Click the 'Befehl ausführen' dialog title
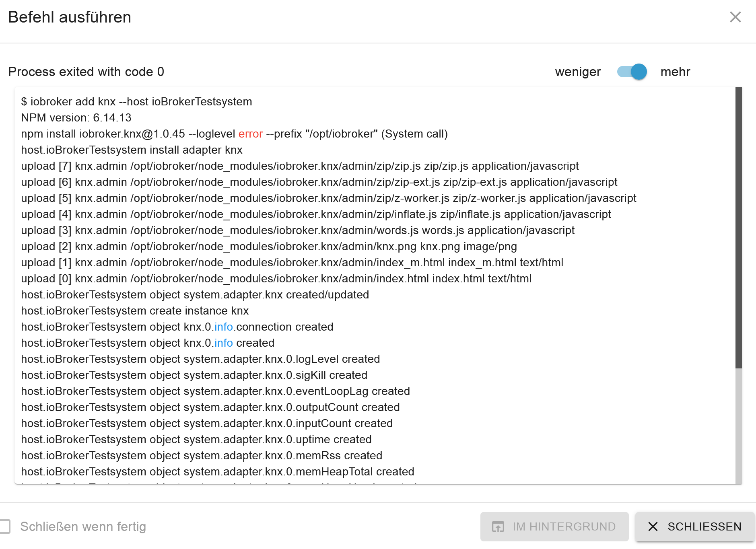 pos(70,17)
